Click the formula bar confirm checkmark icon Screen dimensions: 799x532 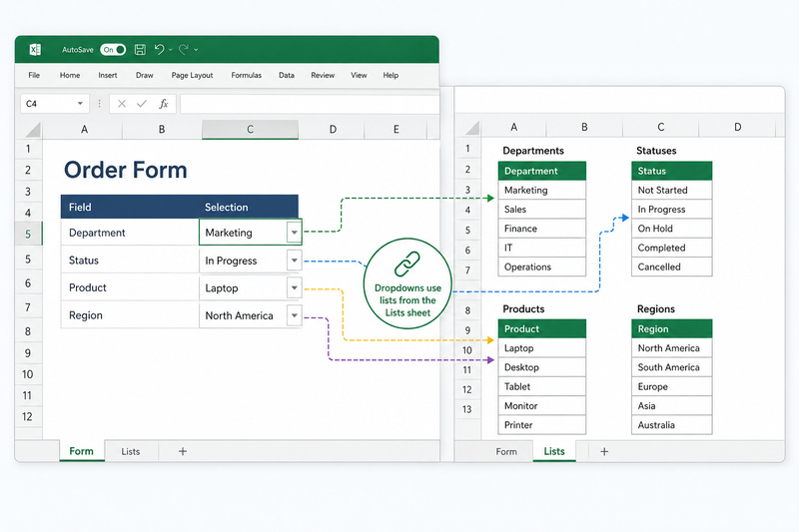pos(142,104)
